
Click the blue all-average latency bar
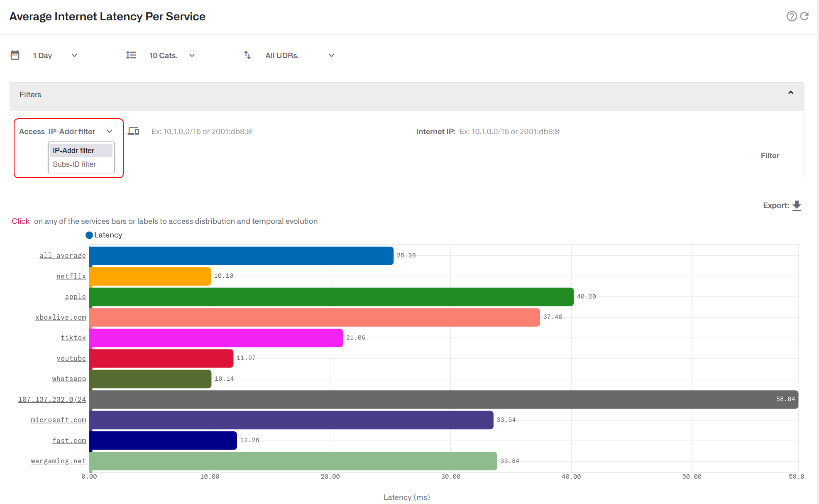click(241, 256)
